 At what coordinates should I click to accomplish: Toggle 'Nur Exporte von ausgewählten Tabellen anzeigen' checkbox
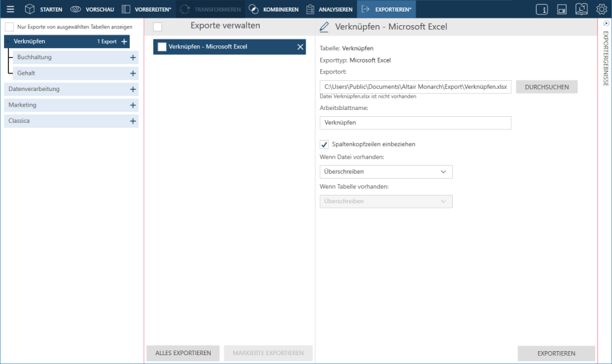[x=10, y=27]
